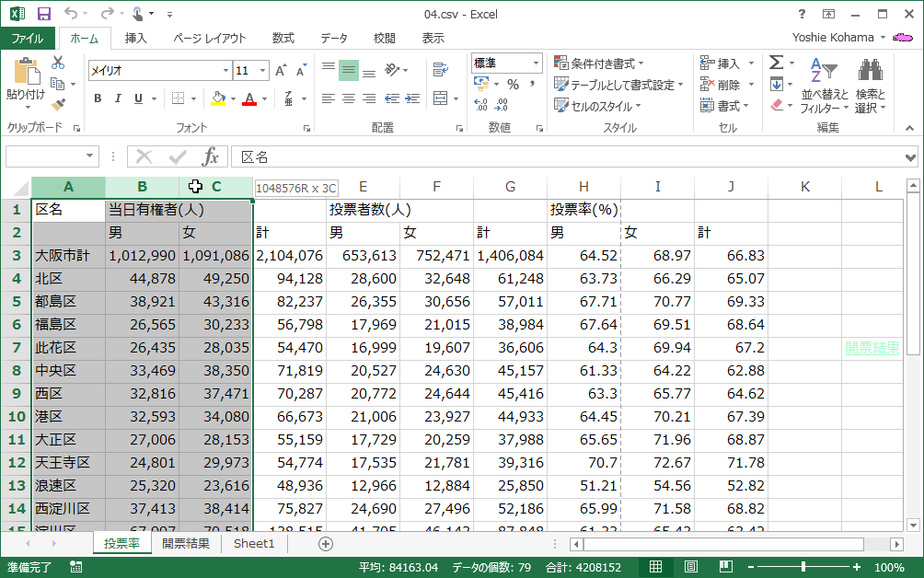
Task: Open the font color dropdown arrow
Action: pyautogui.click(x=264, y=99)
